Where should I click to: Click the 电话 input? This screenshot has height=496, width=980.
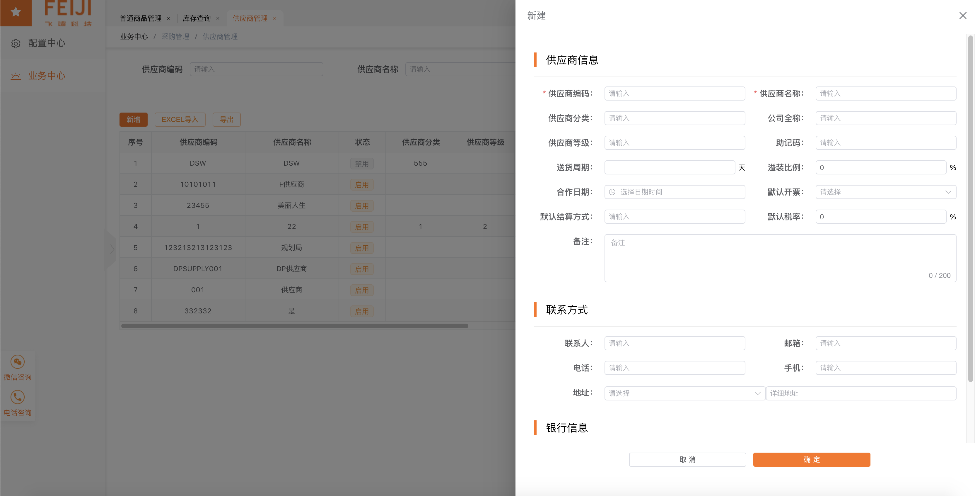tap(675, 368)
